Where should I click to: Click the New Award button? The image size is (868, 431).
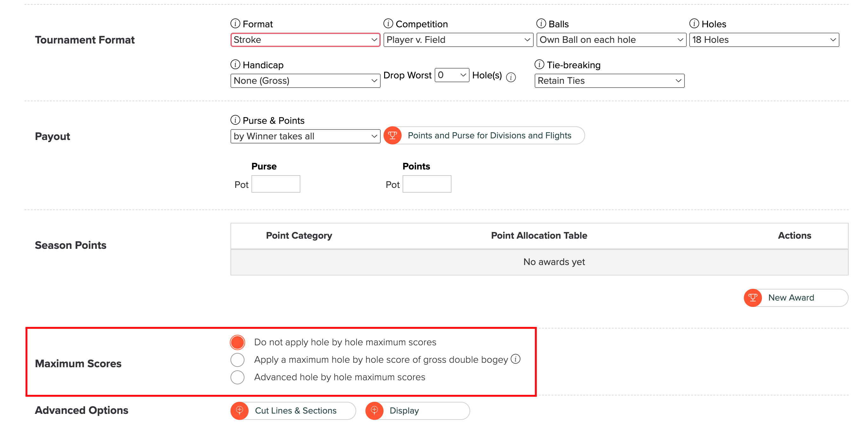click(x=796, y=298)
